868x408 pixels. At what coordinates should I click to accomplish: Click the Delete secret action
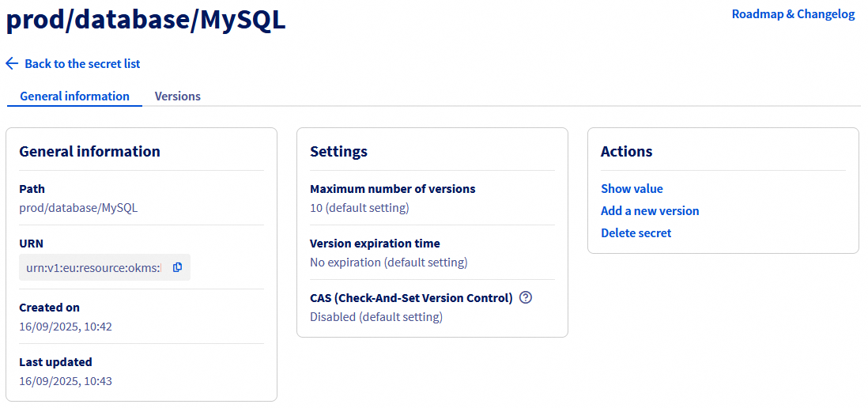636,233
